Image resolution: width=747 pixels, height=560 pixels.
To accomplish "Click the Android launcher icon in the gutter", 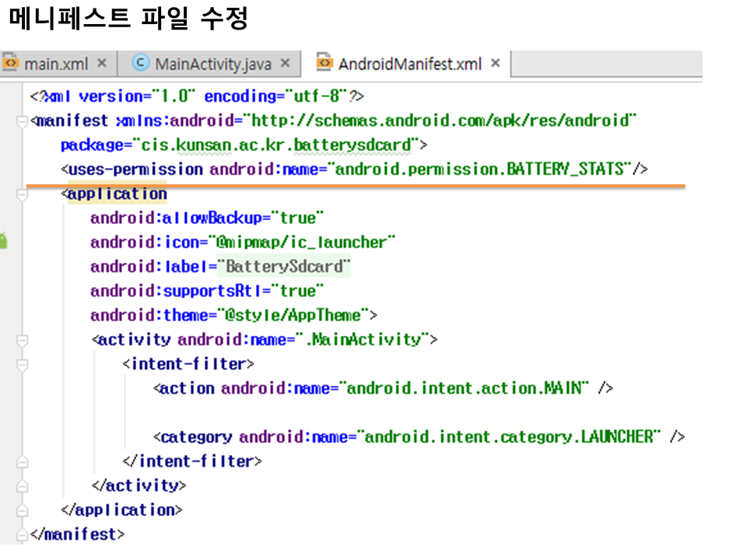I will [x=3, y=241].
